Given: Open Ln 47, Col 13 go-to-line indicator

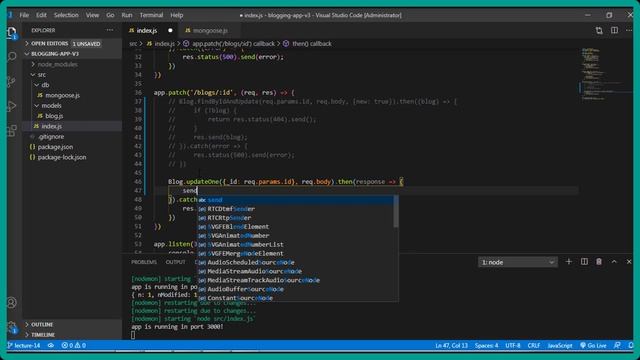Looking at the screenshot, I should pyautogui.click(x=451, y=345).
